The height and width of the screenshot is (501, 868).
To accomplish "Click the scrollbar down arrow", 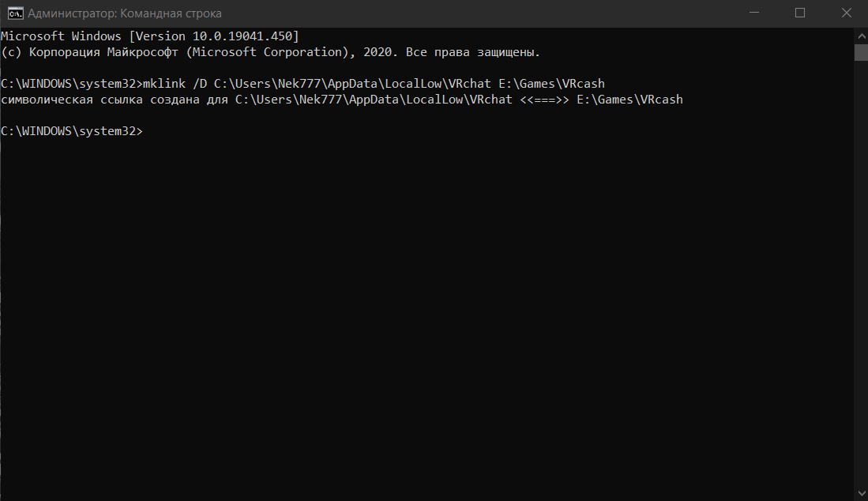I will pos(861,494).
